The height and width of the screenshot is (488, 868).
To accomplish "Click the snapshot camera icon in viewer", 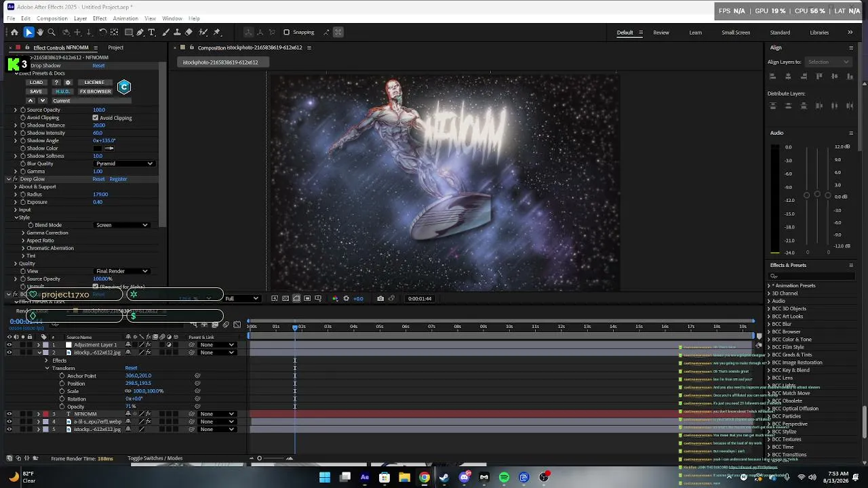I will pos(380,298).
